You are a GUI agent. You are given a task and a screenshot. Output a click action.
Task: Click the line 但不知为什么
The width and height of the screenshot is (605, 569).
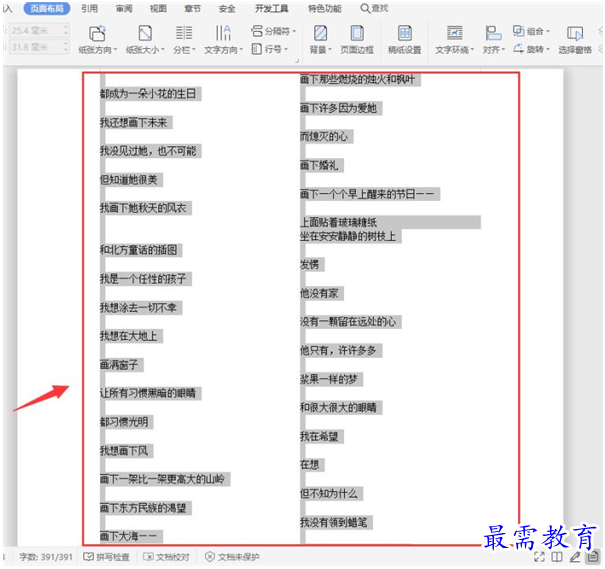coord(329,494)
